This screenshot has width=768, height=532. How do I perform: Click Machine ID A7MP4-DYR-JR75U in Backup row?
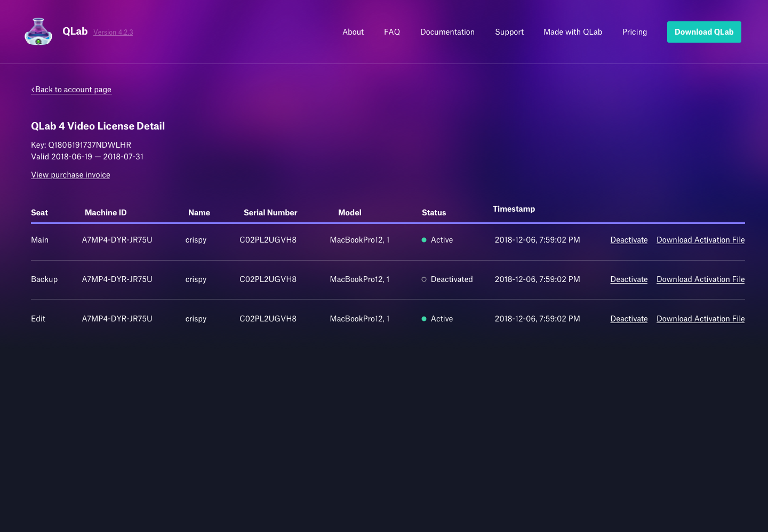pos(117,279)
